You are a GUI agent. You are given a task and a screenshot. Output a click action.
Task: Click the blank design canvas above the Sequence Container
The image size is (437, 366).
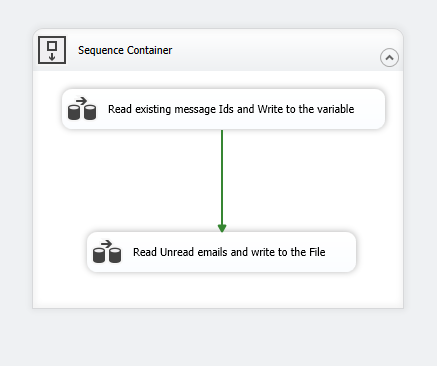click(218, 14)
